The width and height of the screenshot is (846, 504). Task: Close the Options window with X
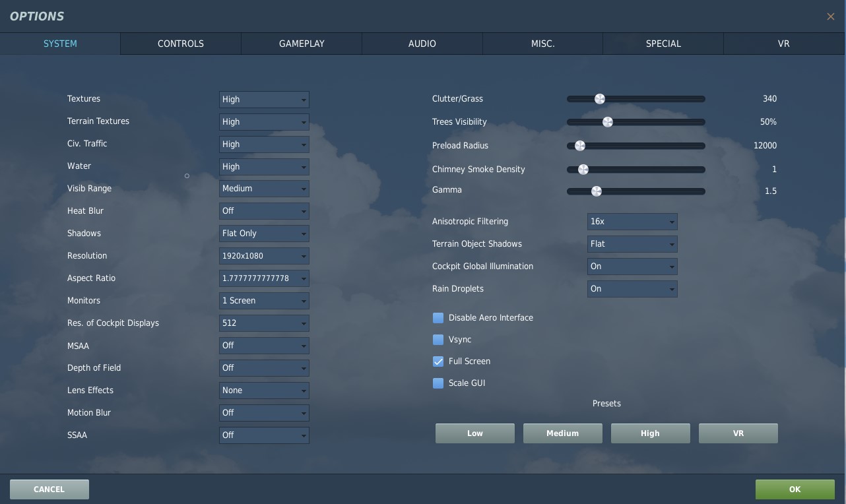coord(830,16)
